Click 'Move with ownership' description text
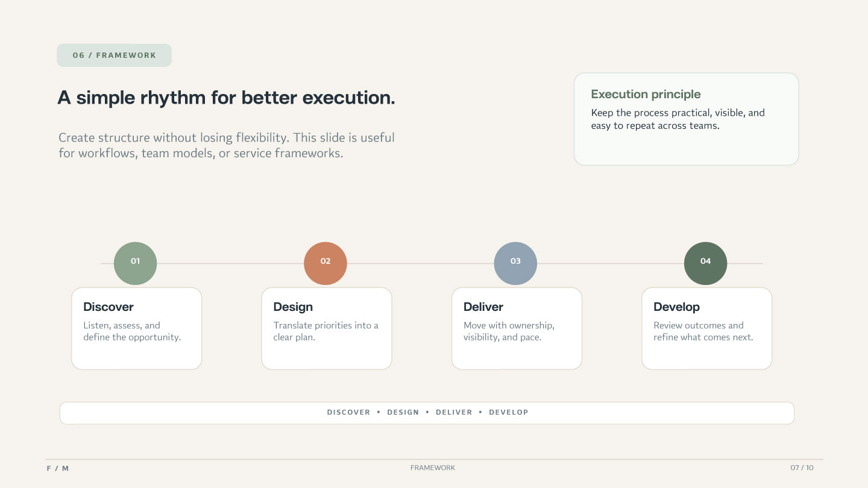 coord(509,331)
